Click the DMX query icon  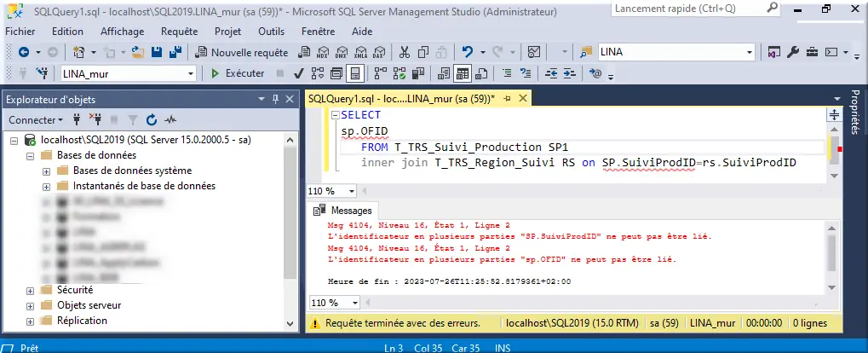point(341,53)
